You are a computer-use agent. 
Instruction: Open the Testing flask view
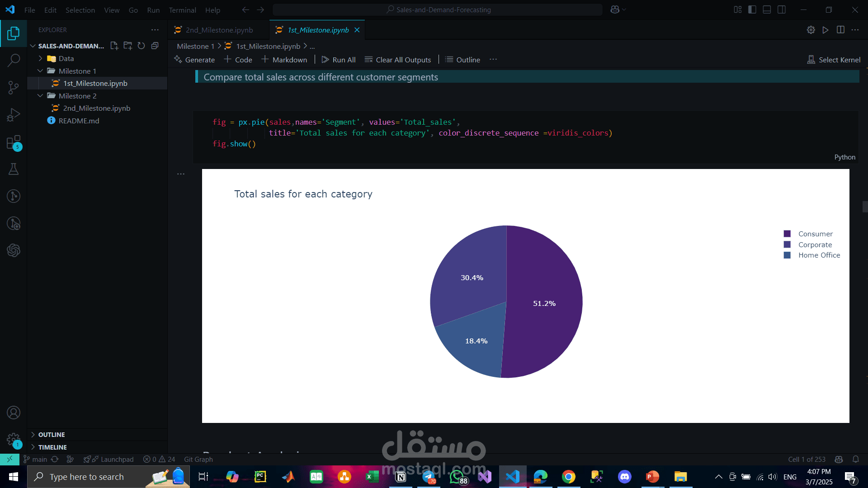(14, 169)
